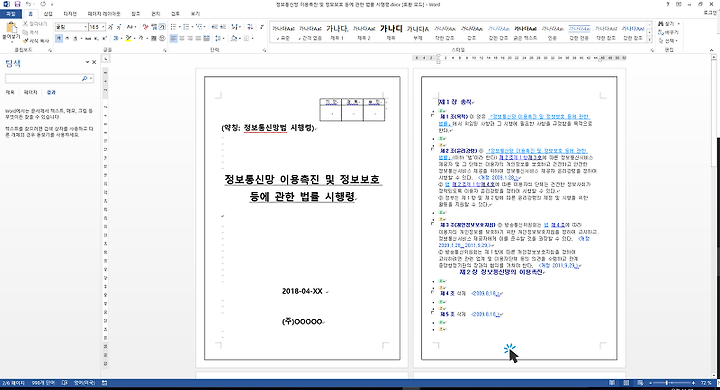Click the Paste clipboard icon
Viewport: 720px width, 390px height.
click(x=11, y=28)
